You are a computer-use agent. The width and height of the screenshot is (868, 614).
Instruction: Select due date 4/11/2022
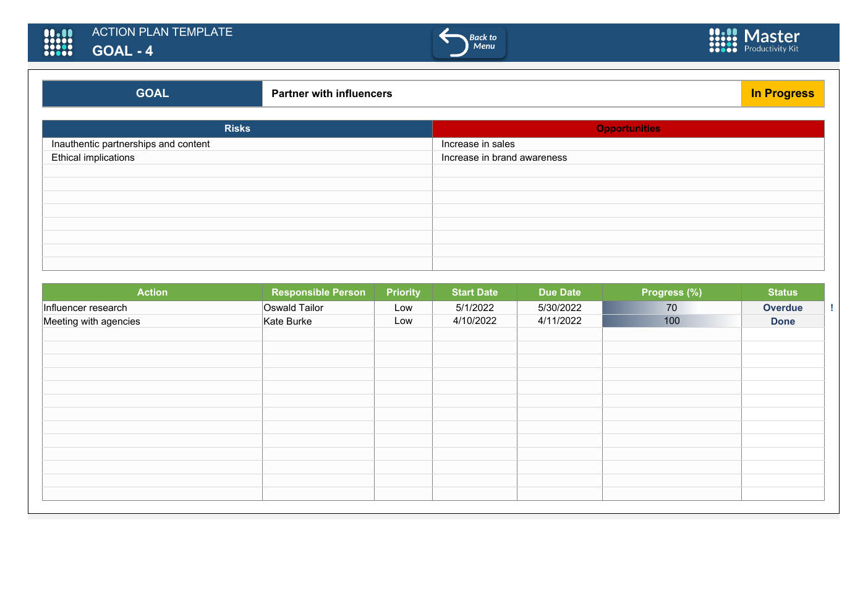[x=560, y=321]
